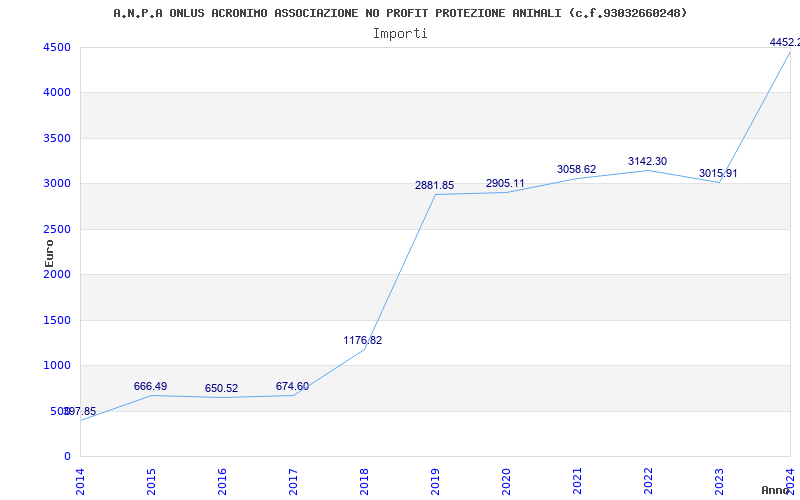Image resolution: width=800 pixels, height=500 pixels.
Task: Click the 2022 year tick label
Action: pos(648,482)
